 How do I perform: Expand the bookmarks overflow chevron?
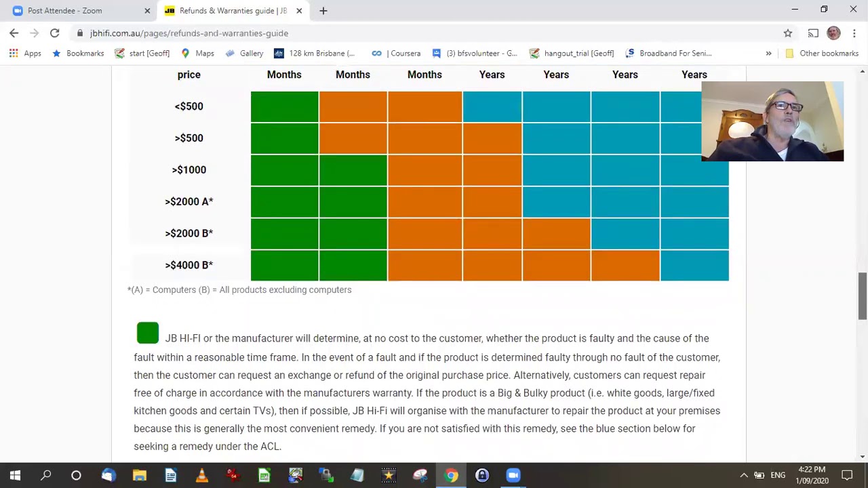coord(768,53)
